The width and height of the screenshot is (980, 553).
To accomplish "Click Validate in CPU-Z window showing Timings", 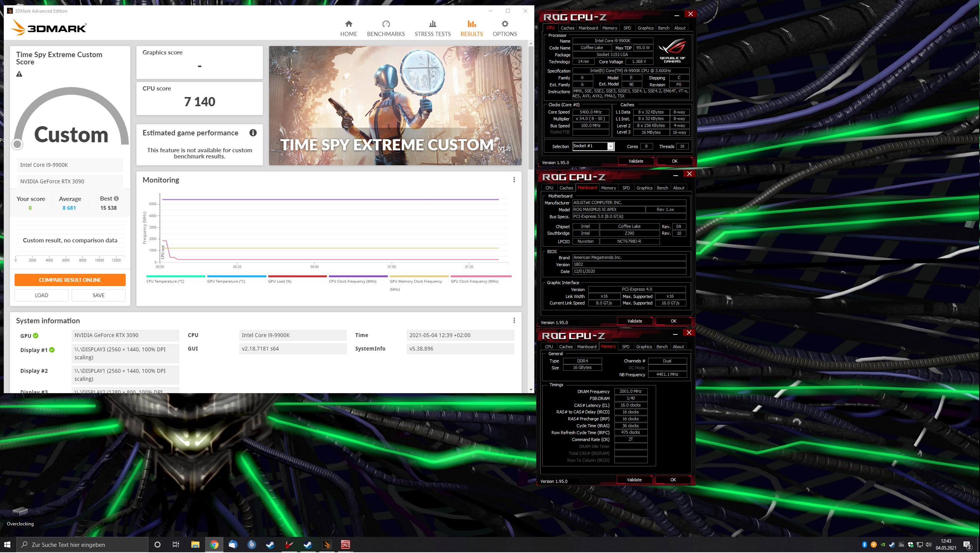I will click(634, 480).
